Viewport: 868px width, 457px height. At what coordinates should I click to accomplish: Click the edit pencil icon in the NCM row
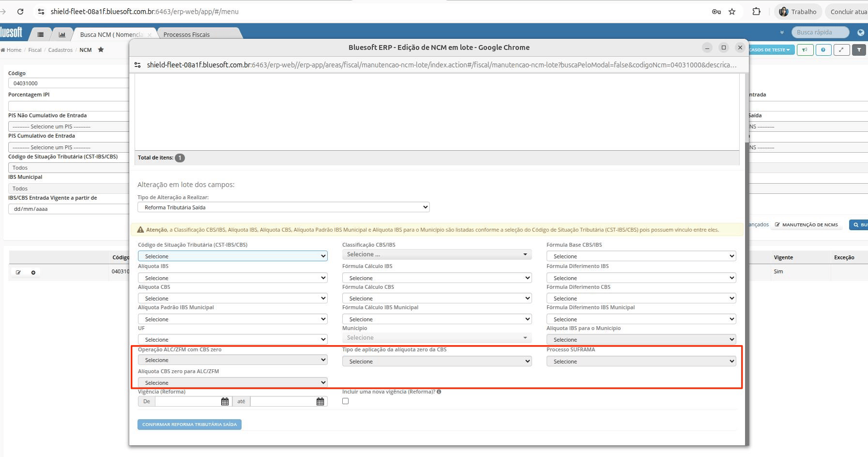(18, 272)
